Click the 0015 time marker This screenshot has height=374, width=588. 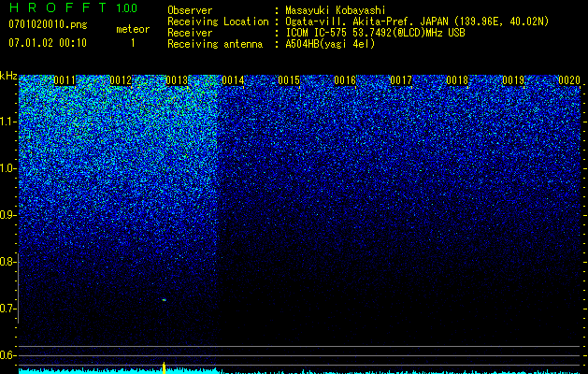tap(289, 80)
